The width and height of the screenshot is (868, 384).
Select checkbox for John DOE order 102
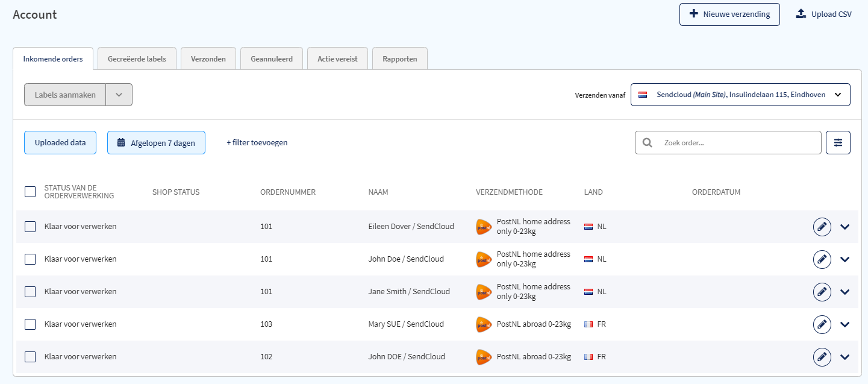(x=30, y=357)
